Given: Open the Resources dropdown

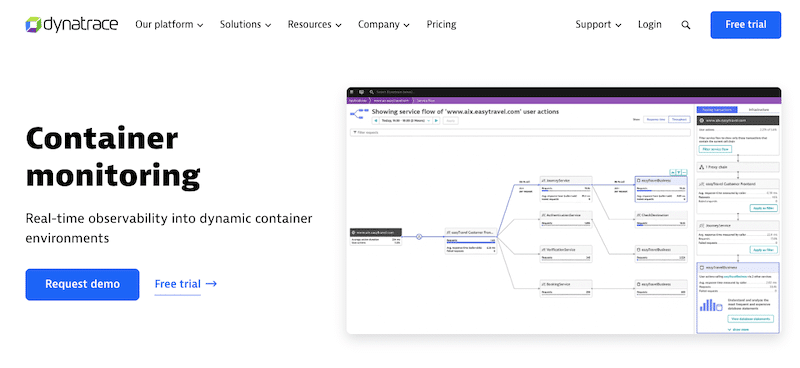Looking at the screenshot, I should click(314, 24).
